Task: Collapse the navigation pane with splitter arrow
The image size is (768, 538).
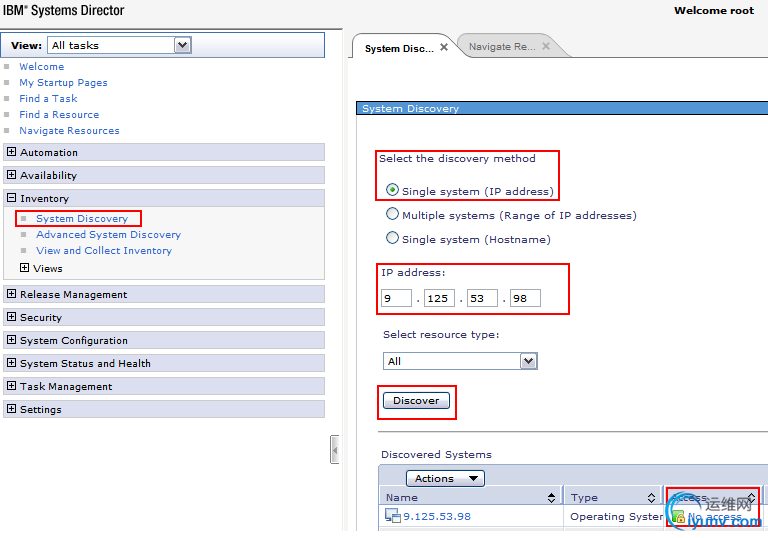Action: 335,449
